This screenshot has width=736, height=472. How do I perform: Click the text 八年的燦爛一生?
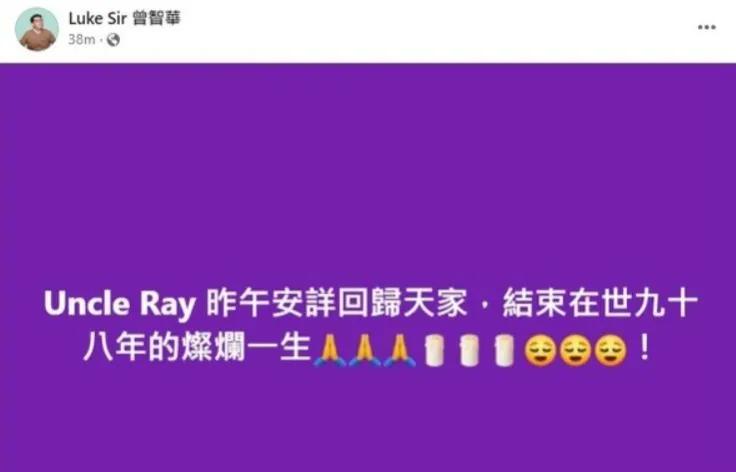pyautogui.click(x=197, y=349)
